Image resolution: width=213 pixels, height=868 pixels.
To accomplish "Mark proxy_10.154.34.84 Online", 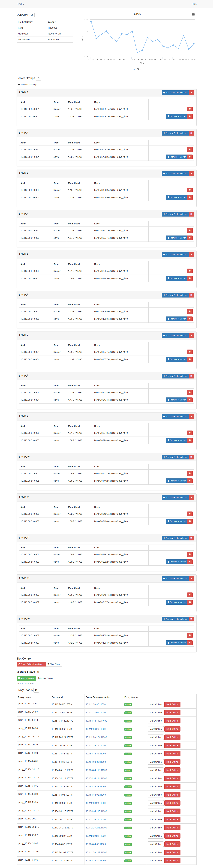I will pyautogui.click(x=156, y=754).
